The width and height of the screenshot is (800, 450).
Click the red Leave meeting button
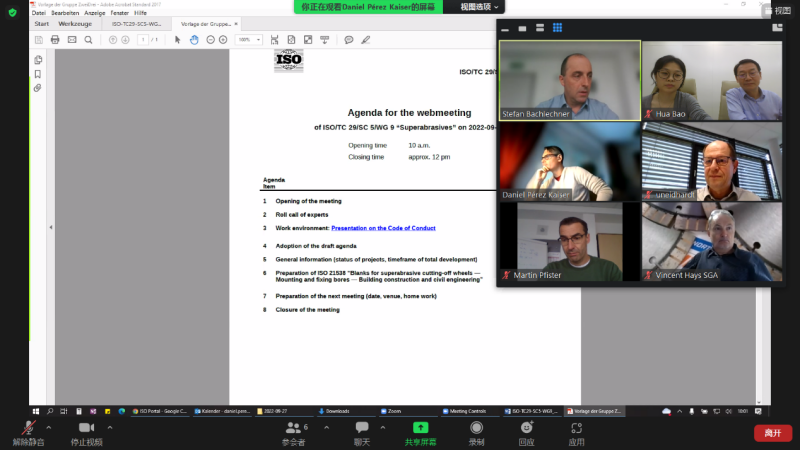click(x=772, y=433)
